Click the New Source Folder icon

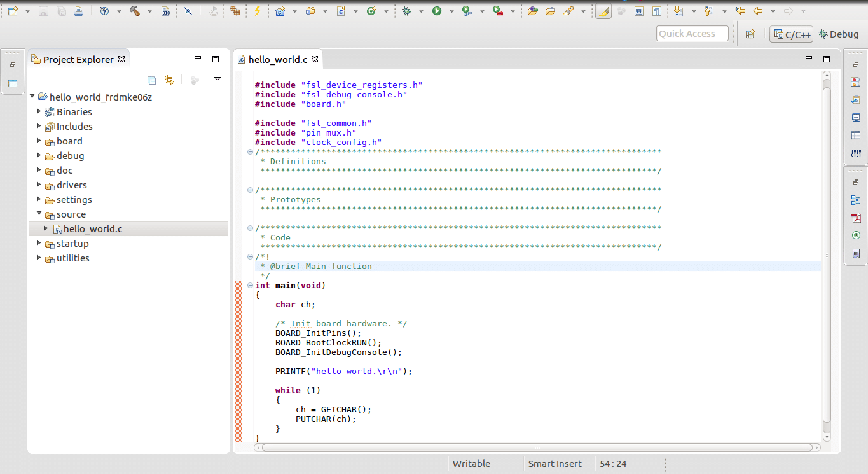310,11
